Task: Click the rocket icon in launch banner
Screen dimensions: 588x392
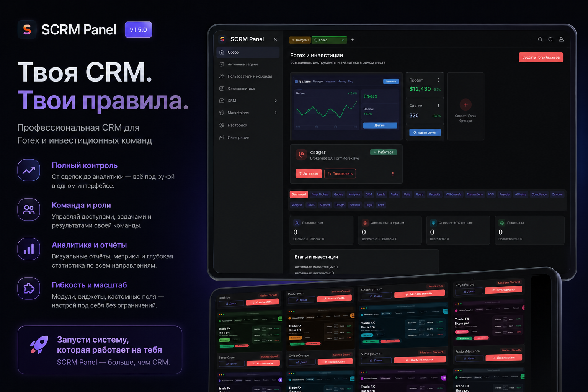Action: coord(39,345)
